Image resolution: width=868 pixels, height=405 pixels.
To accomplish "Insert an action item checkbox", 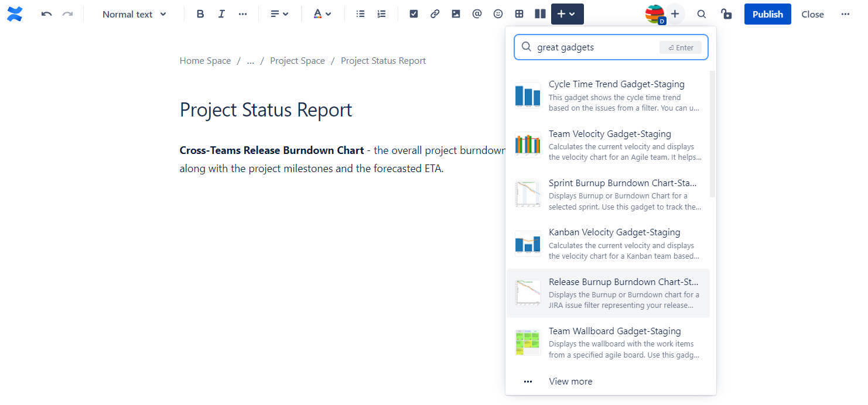I will point(414,14).
